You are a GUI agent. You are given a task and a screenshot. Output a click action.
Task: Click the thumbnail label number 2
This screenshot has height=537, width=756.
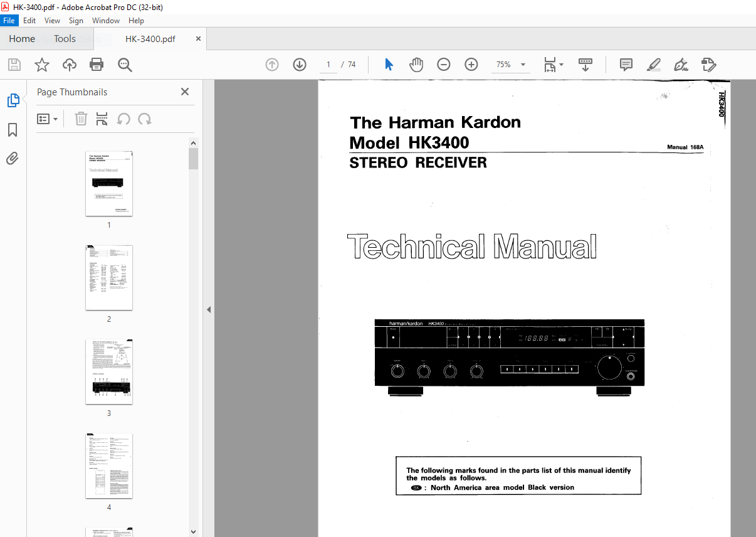109,319
